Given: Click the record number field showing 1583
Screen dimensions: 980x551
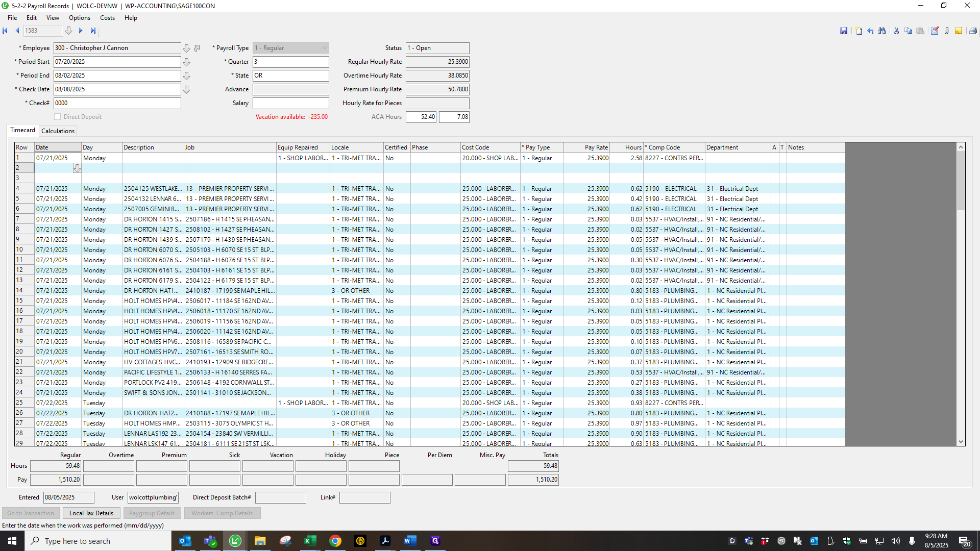Looking at the screenshot, I should pyautogui.click(x=43, y=31).
